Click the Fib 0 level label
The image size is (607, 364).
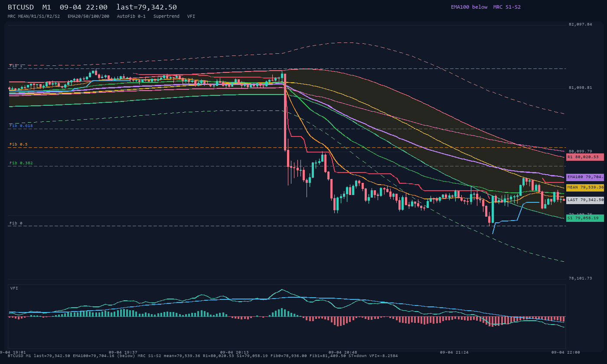(16, 223)
